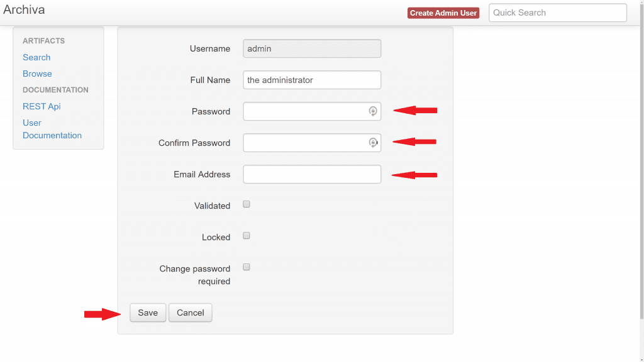Screen dimensions: 644x362
Task: Focus the Quick Search box
Action: [x=557, y=13]
